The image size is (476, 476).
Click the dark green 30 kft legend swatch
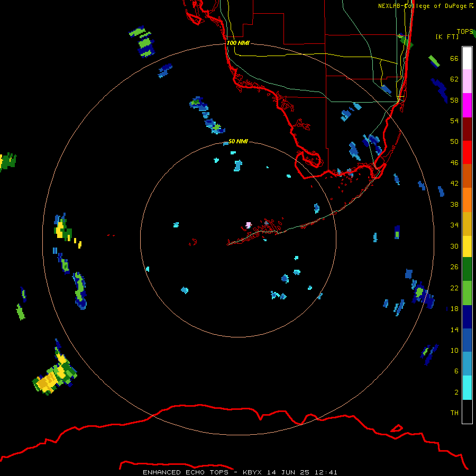pos(467,269)
